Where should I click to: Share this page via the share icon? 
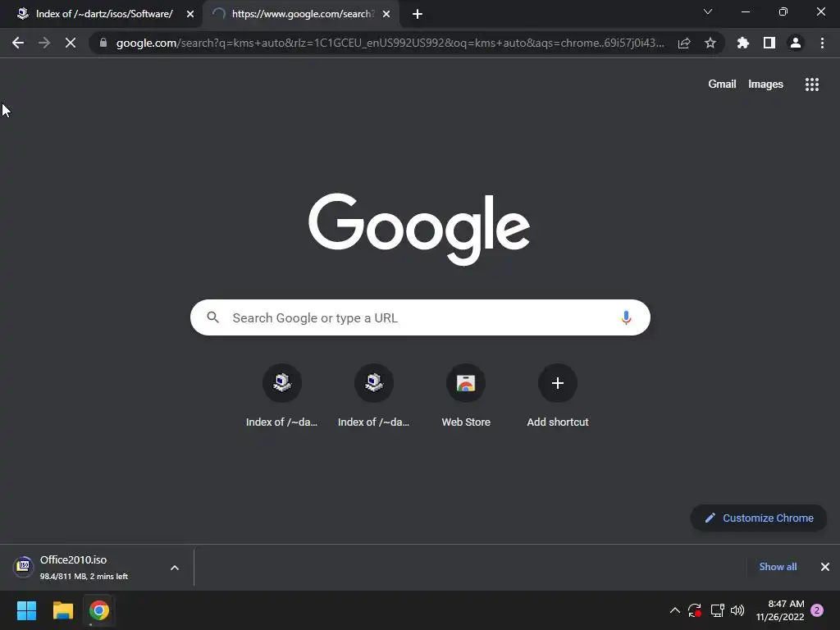(684, 43)
